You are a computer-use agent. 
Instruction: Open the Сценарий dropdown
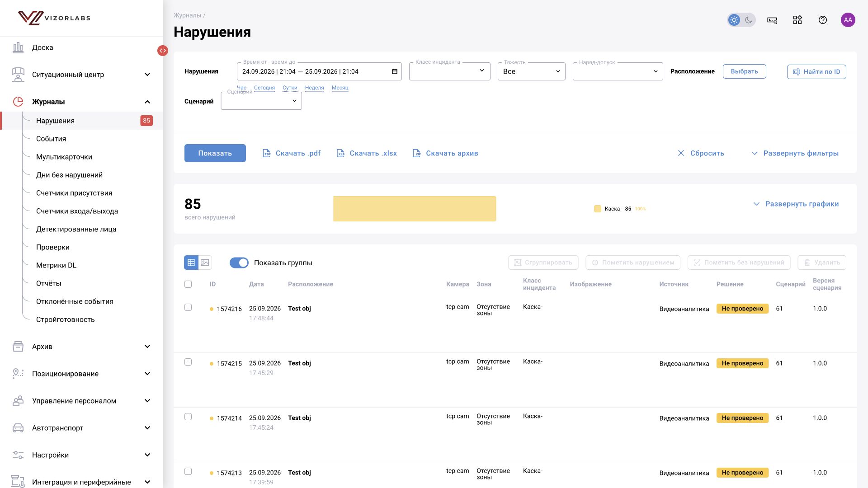(x=261, y=101)
